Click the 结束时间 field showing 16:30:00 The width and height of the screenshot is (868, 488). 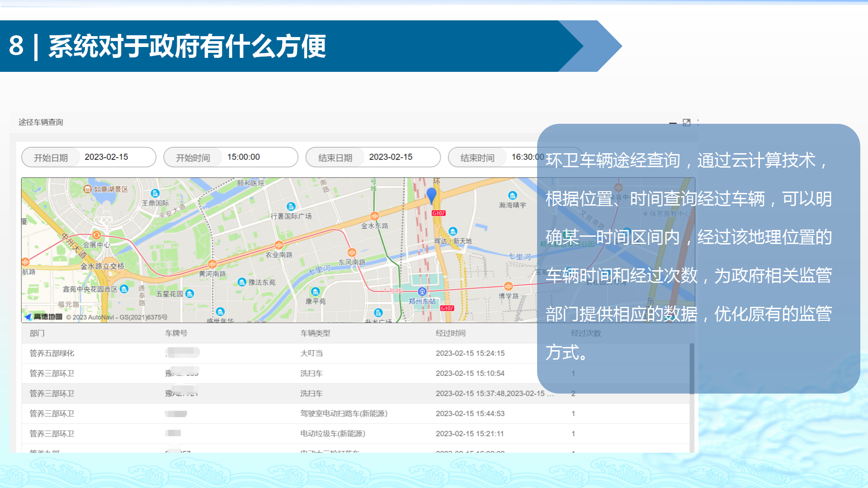(515, 157)
